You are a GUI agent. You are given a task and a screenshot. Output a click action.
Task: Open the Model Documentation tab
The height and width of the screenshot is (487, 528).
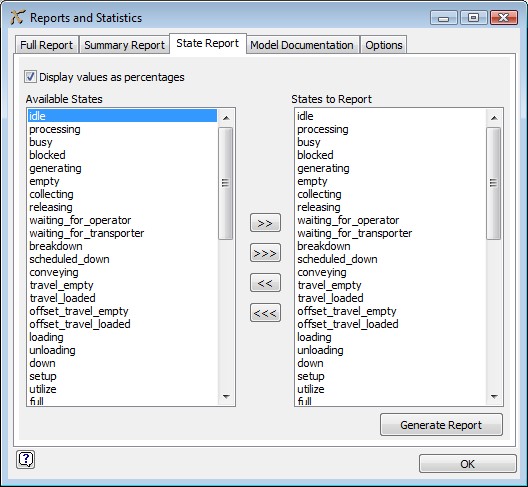coord(302,45)
